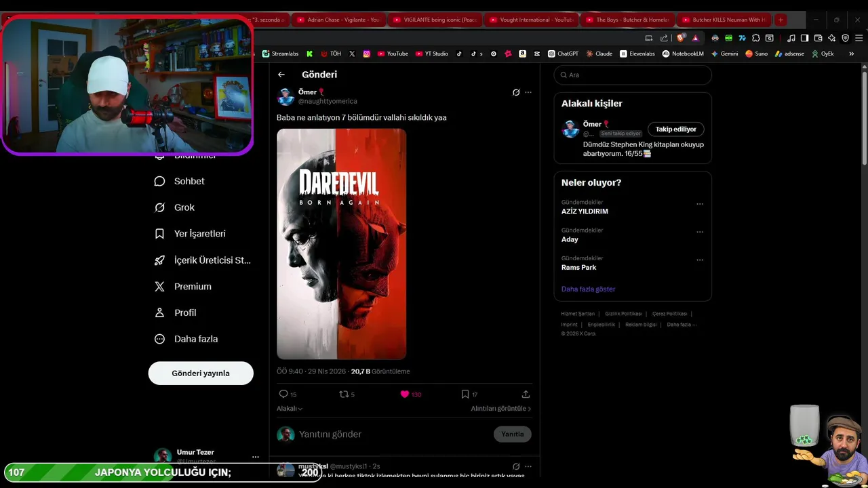The image size is (868, 488).
Task: Open options for AZİZ YILDIRIM trend
Action: tap(700, 204)
